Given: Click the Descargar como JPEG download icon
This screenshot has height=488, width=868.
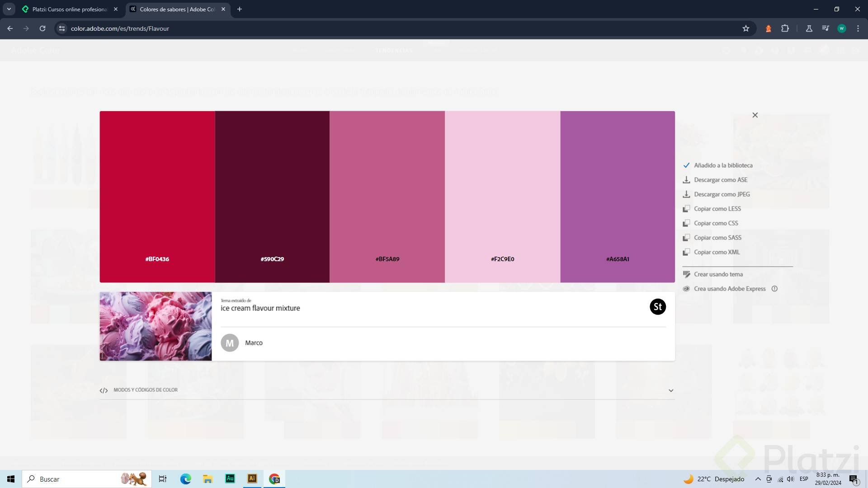Looking at the screenshot, I should [686, 194].
